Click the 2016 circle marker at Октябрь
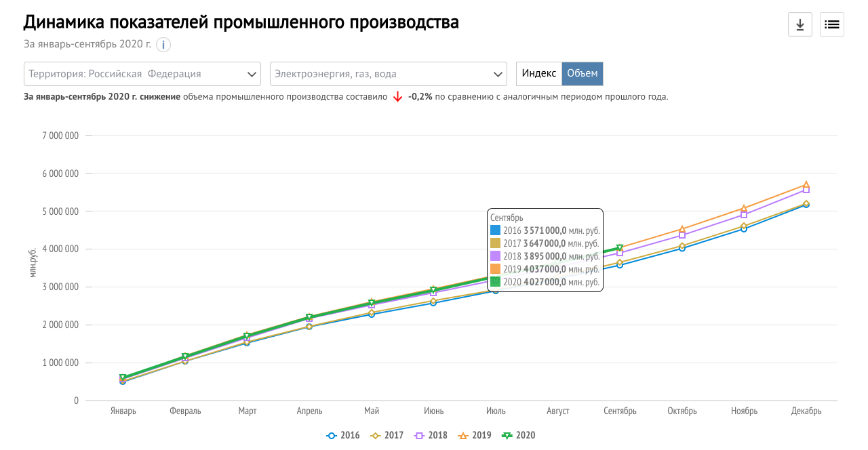The height and width of the screenshot is (450, 868). [x=682, y=248]
